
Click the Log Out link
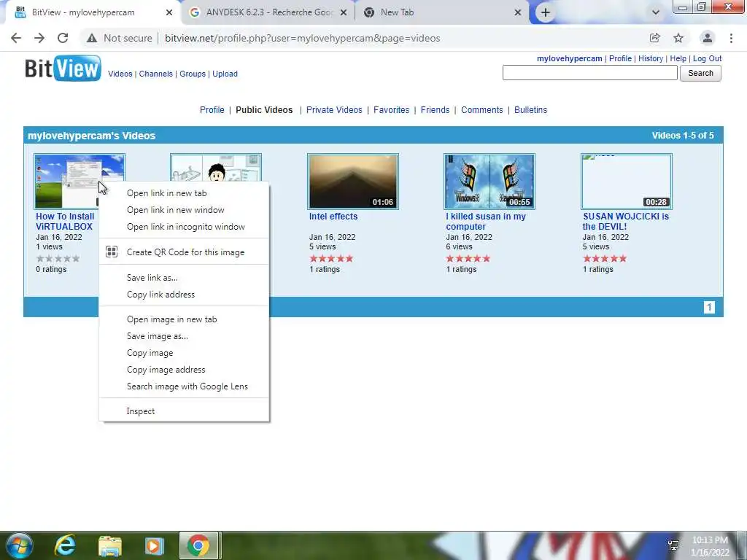[x=707, y=58]
